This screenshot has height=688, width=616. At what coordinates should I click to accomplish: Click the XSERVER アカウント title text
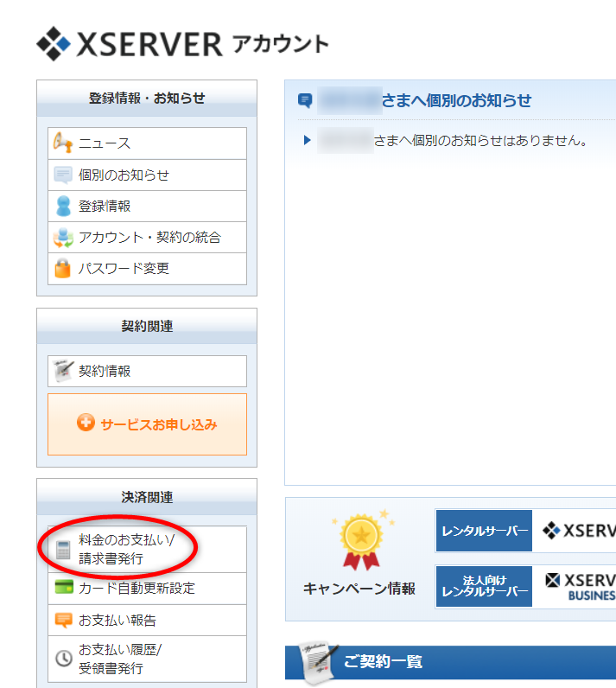pyautogui.click(x=202, y=44)
